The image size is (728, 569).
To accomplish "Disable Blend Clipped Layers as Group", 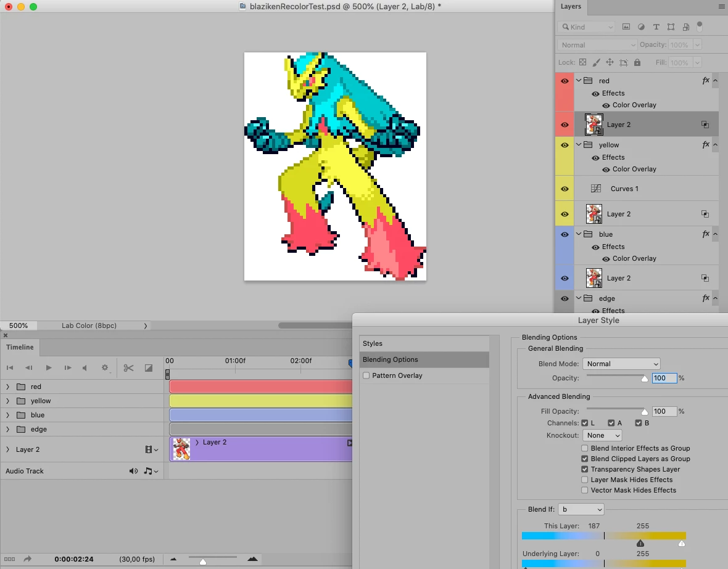I will 584,459.
